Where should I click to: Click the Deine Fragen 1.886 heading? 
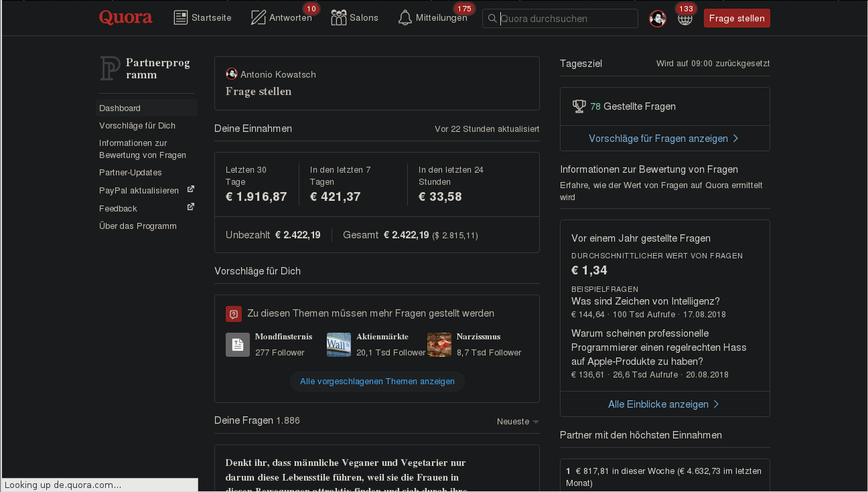point(257,420)
